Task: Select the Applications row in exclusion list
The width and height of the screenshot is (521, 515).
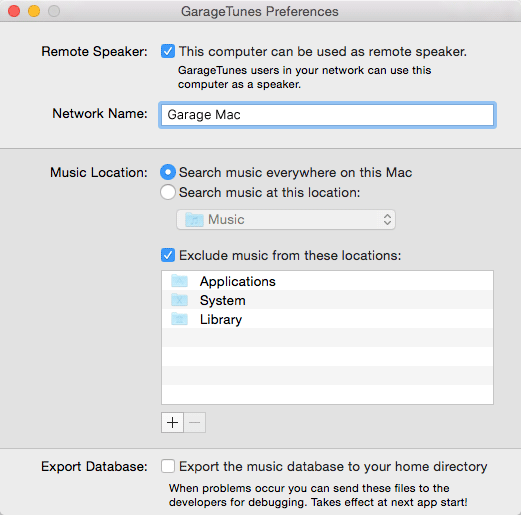Action: pyautogui.click(x=327, y=281)
